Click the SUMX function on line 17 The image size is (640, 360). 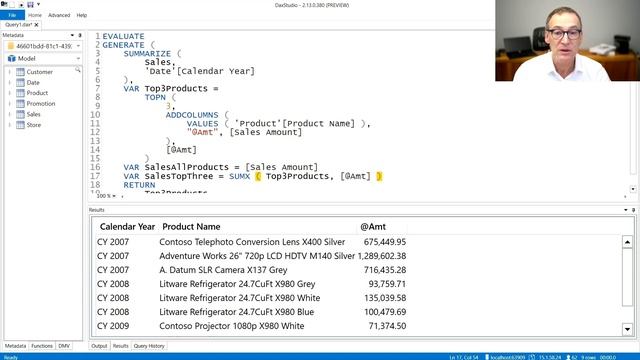point(239,176)
